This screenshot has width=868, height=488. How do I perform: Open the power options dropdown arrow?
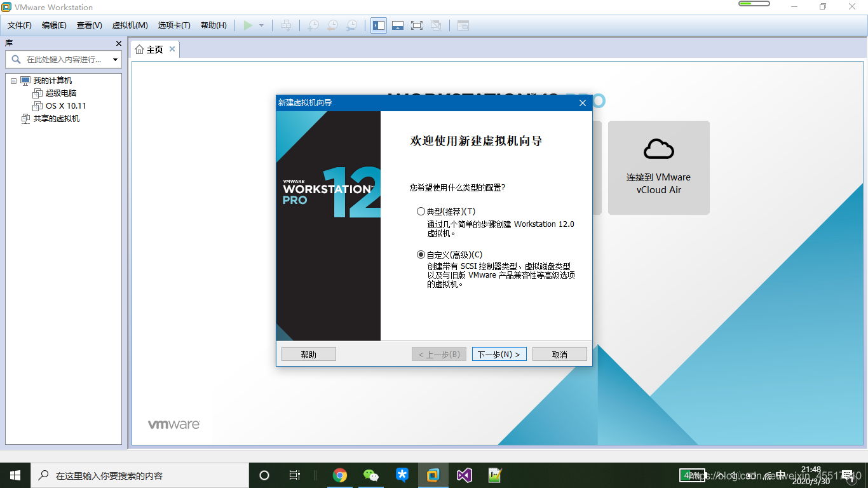pyautogui.click(x=261, y=25)
